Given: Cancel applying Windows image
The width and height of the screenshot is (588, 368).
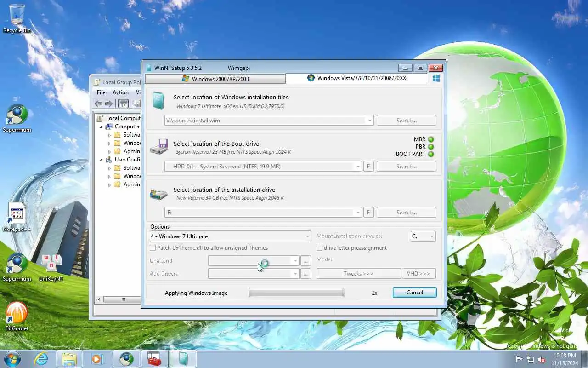Looking at the screenshot, I should 415,293.
